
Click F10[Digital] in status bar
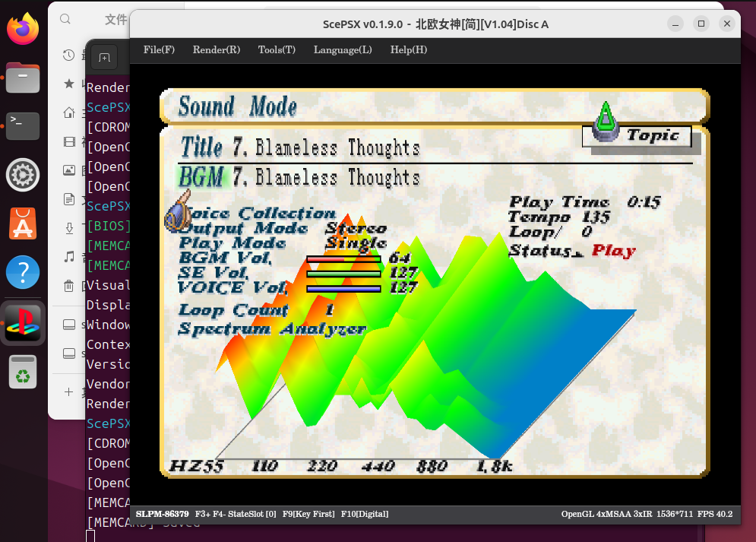(365, 514)
